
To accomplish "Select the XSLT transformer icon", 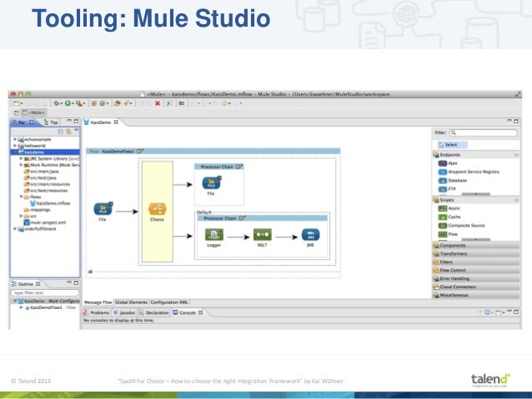I will 263,235.
